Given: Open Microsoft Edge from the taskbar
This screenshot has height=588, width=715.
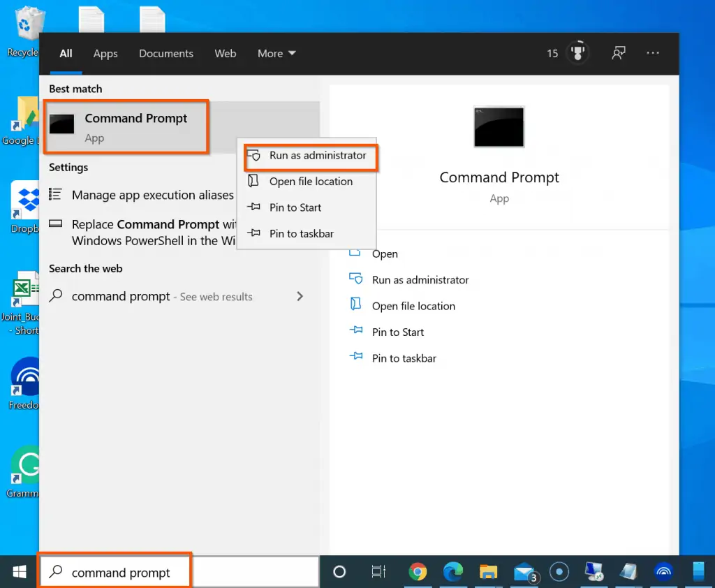Looking at the screenshot, I should click(x=453, y=571).
